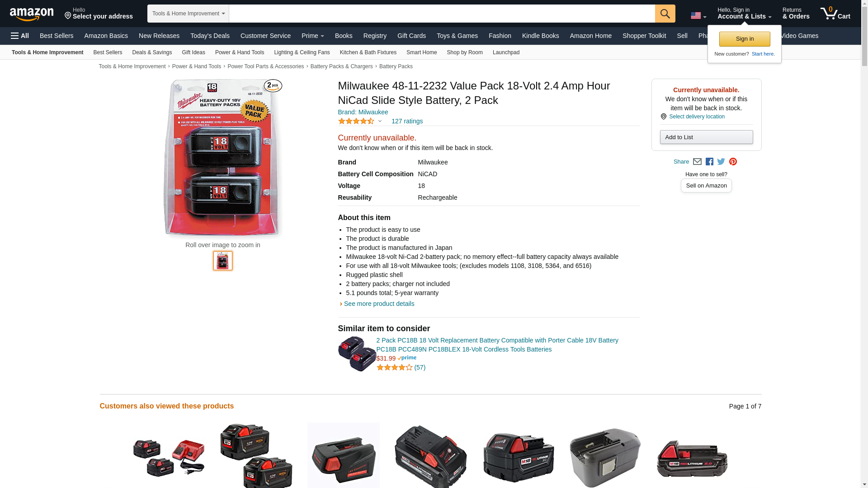Click See more product details link

click(379, 304)
